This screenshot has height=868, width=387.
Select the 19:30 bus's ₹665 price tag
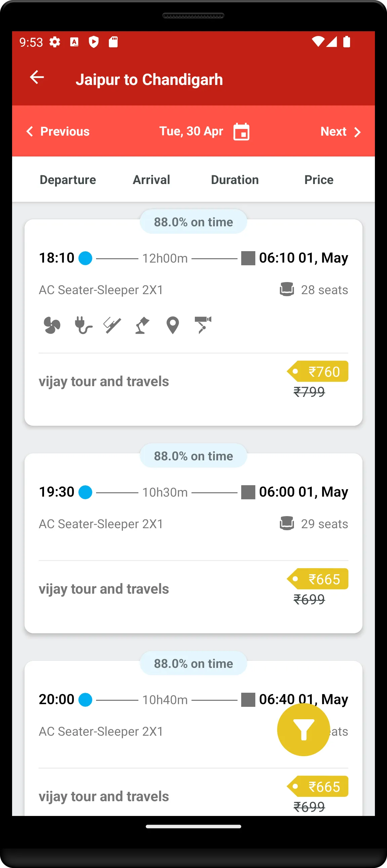coord(318,579)
